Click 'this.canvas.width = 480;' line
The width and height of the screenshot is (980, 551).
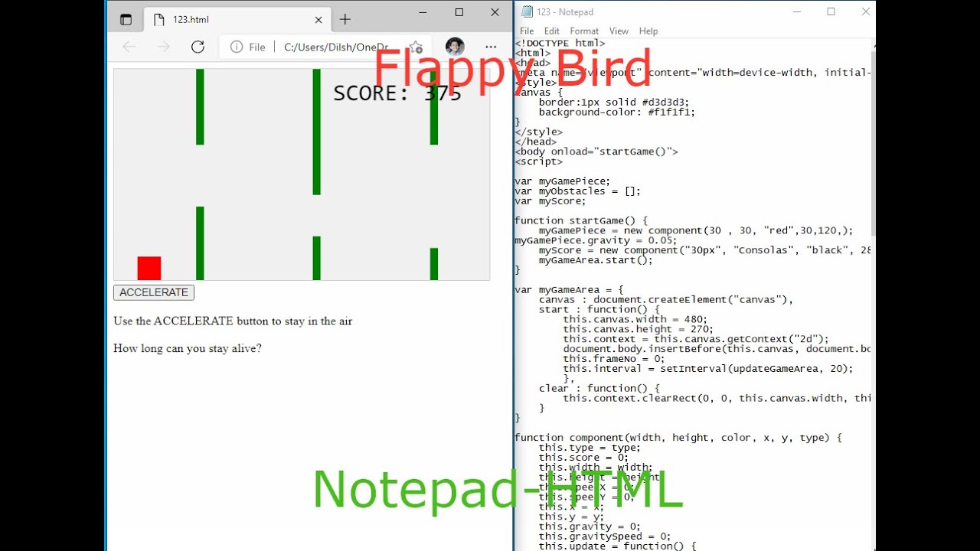[635, 319]
